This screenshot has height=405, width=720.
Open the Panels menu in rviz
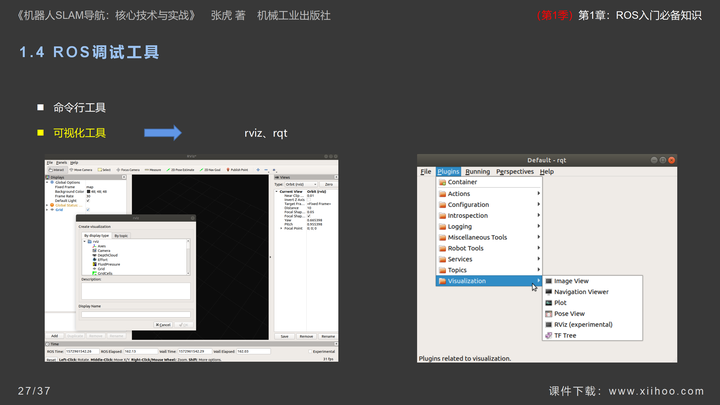[x=62, y=163]
